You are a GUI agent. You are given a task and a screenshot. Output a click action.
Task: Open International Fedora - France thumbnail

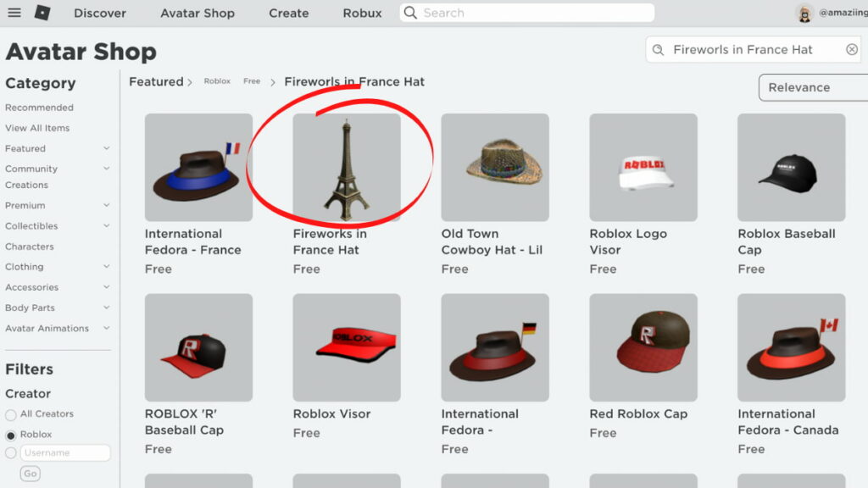pyautogui.click(x=198, y=168)
